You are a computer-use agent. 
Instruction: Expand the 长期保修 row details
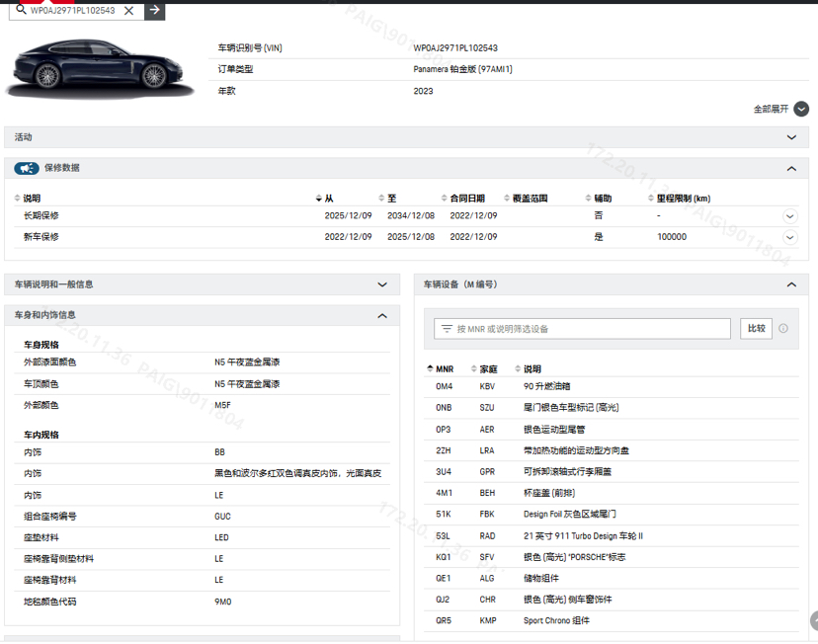(x=789, y=216)
